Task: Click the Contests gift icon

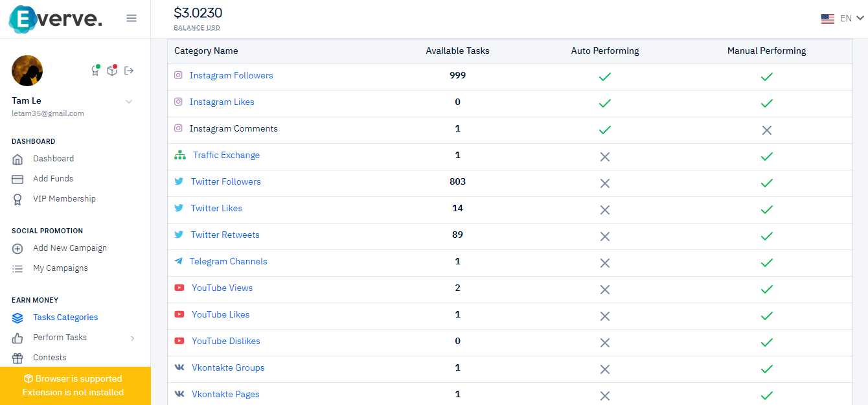Action: (x=17, y=358)
